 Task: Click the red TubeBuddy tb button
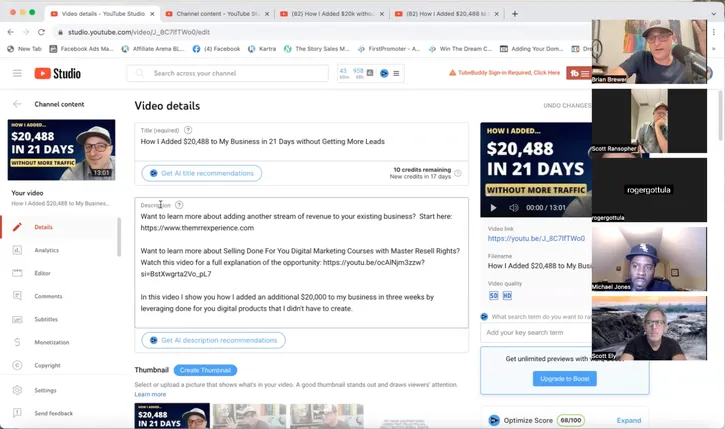[578, 73]
